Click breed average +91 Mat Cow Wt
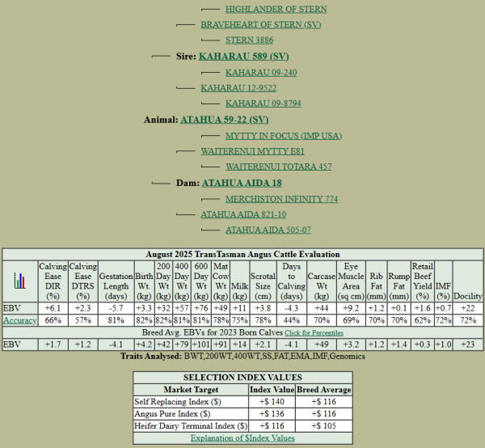Screen dimensions: 485x448 coord(221,344)
